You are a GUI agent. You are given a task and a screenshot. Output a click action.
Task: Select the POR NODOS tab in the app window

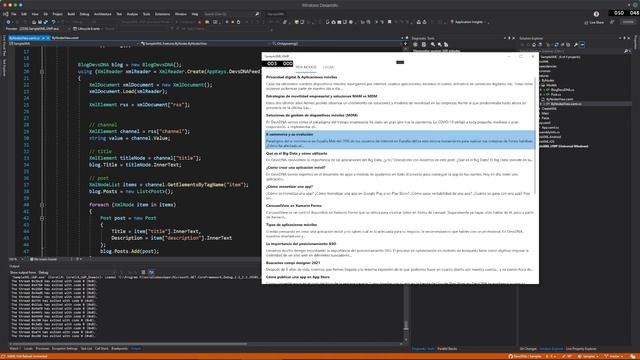point(306,67)
